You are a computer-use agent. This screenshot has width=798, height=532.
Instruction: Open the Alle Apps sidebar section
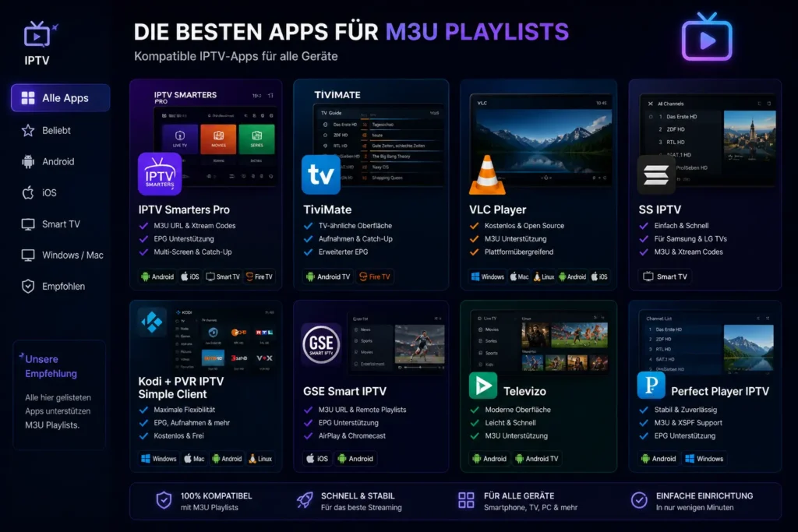point(61,97)
